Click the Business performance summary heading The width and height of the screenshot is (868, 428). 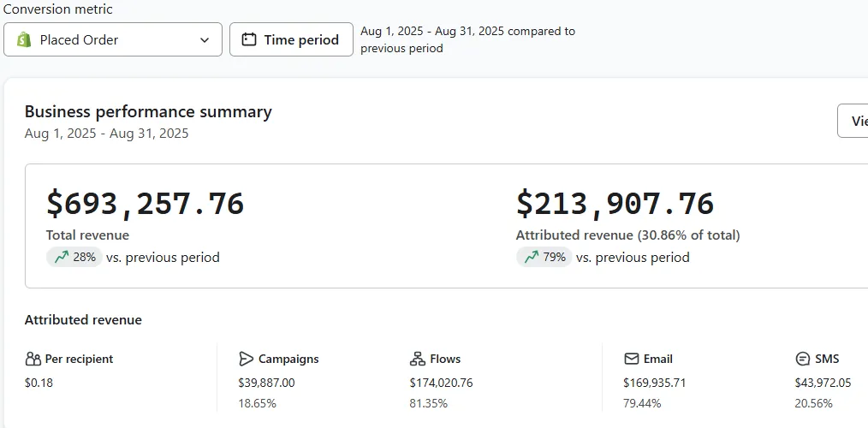148,111
